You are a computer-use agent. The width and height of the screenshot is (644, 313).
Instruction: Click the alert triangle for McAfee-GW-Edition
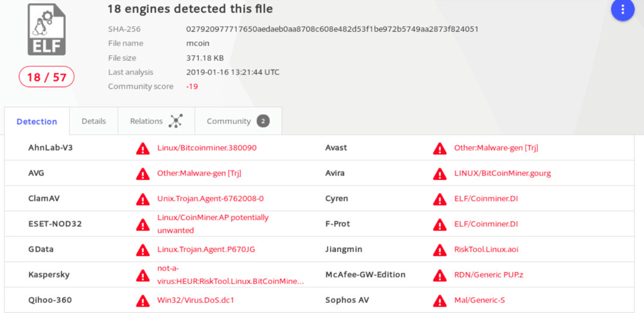click(x=440, y=275)
